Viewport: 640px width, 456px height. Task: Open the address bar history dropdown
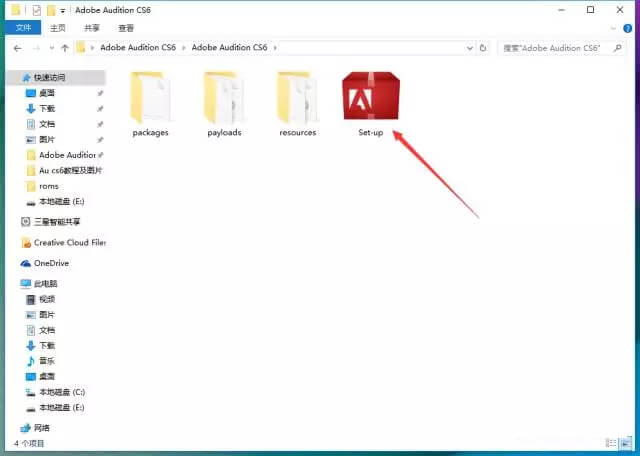(x=470, y=48)
